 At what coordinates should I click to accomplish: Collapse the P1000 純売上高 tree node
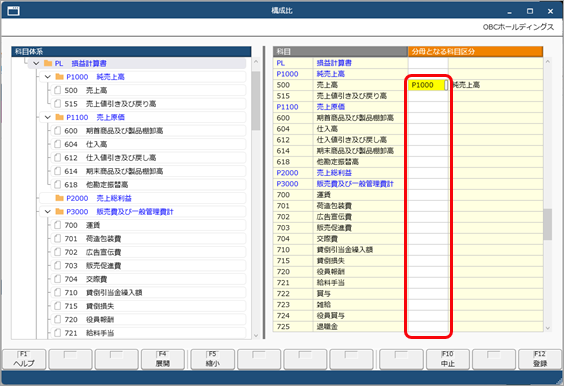point(47,77)
